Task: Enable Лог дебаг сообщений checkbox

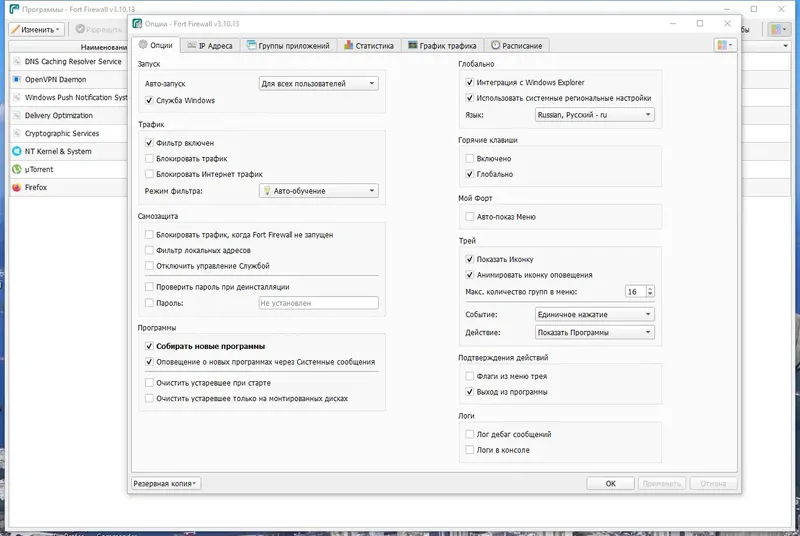Action: 469,435
